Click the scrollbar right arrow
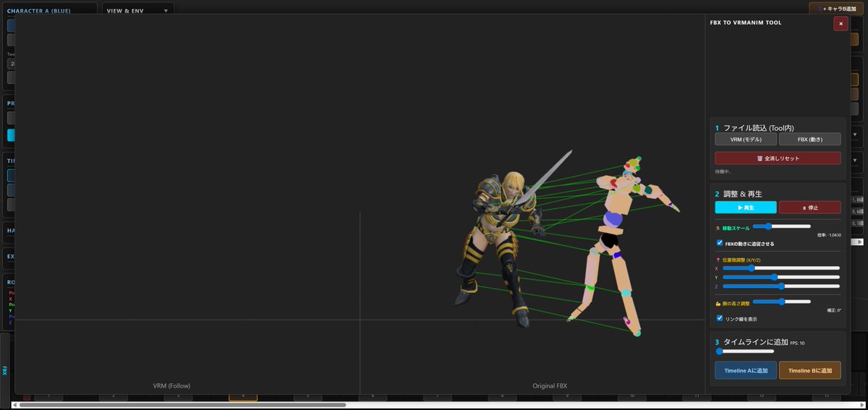This screenshot has height=410, width=868. [x=861, y=405]
